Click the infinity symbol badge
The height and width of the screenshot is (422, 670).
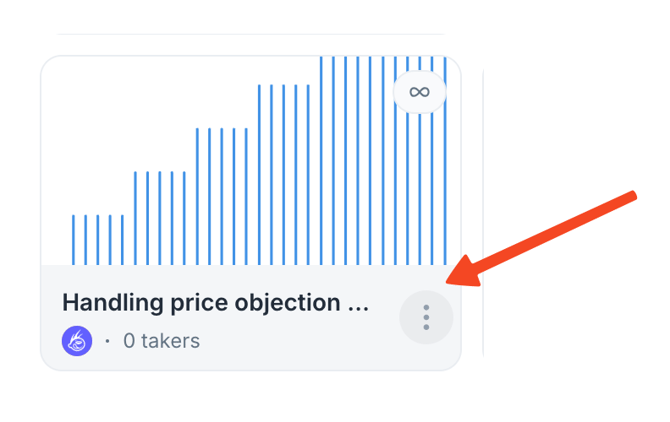[x=419, y=93]
